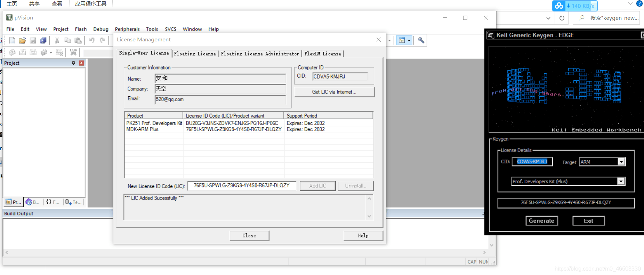Click the Uninstall button
This screenshot has width=644, height=275.
pyautogui.click(x=355, y=186)
